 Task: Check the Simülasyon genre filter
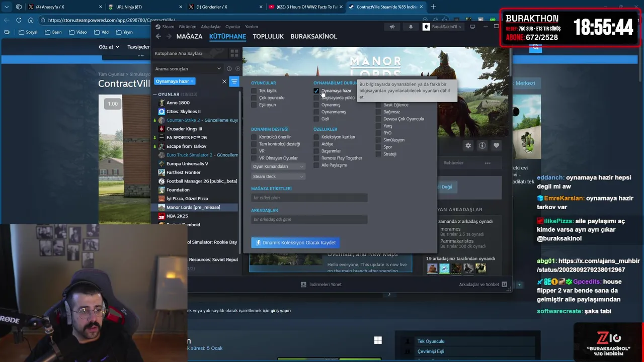[x=379, y=140]
